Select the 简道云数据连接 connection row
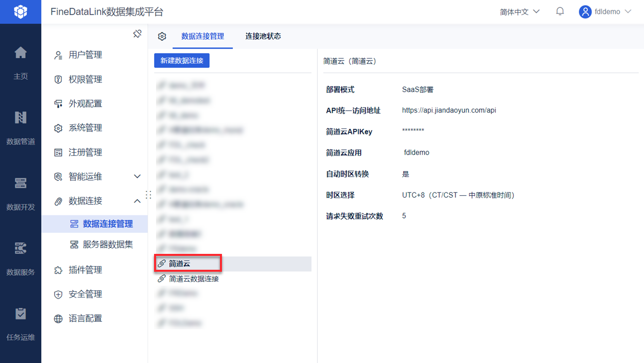 [x=233, y=279]
